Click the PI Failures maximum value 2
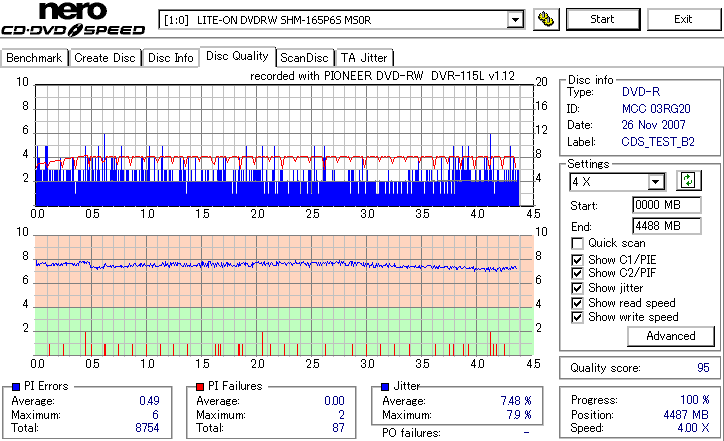 342,415
